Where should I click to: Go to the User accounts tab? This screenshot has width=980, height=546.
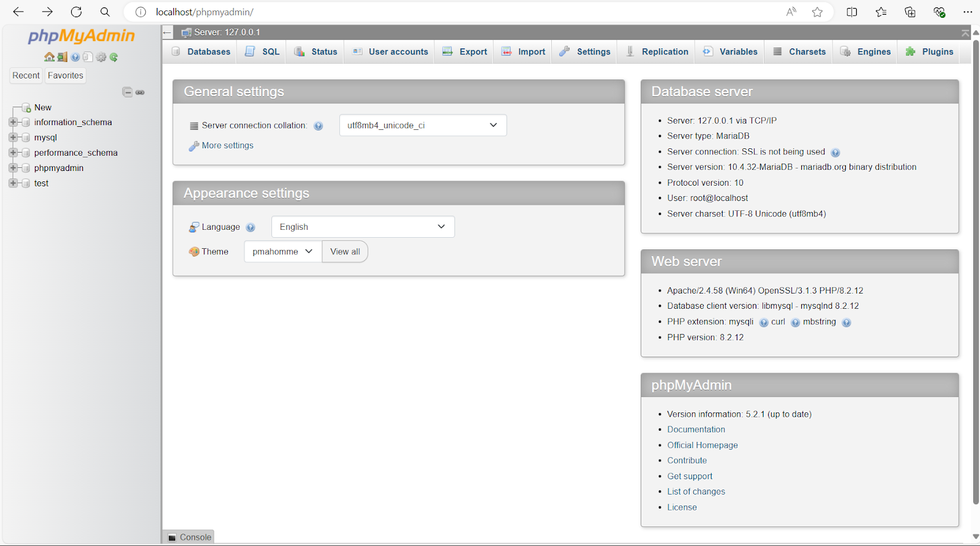click(x=390, y=51)
